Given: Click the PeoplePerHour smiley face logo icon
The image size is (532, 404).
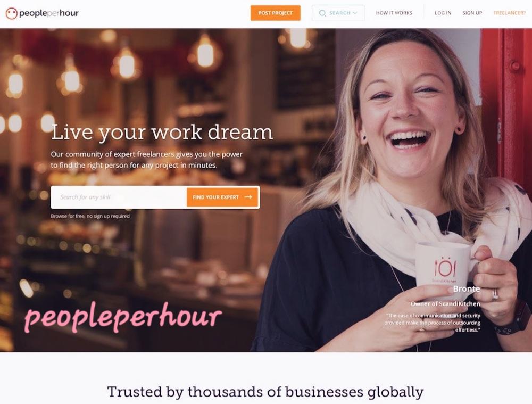Looking at the screenshot, I should point(11,13).
